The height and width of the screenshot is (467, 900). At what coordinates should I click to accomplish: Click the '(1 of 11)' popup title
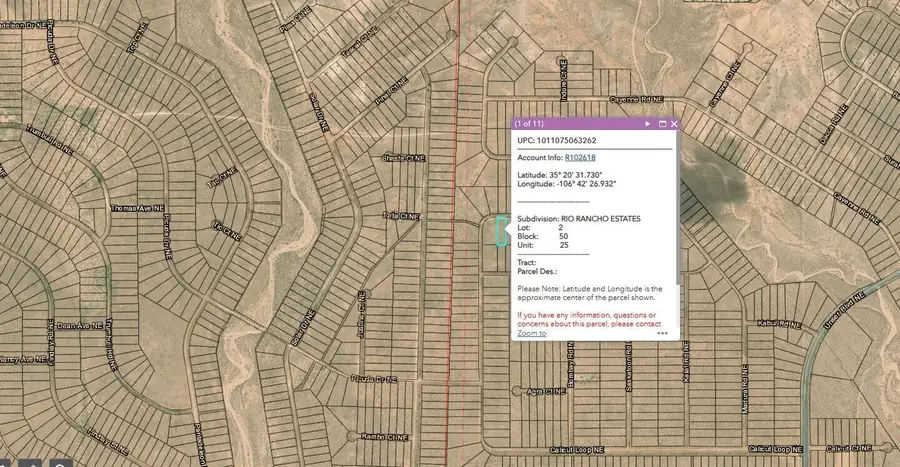tap(529, 123)
